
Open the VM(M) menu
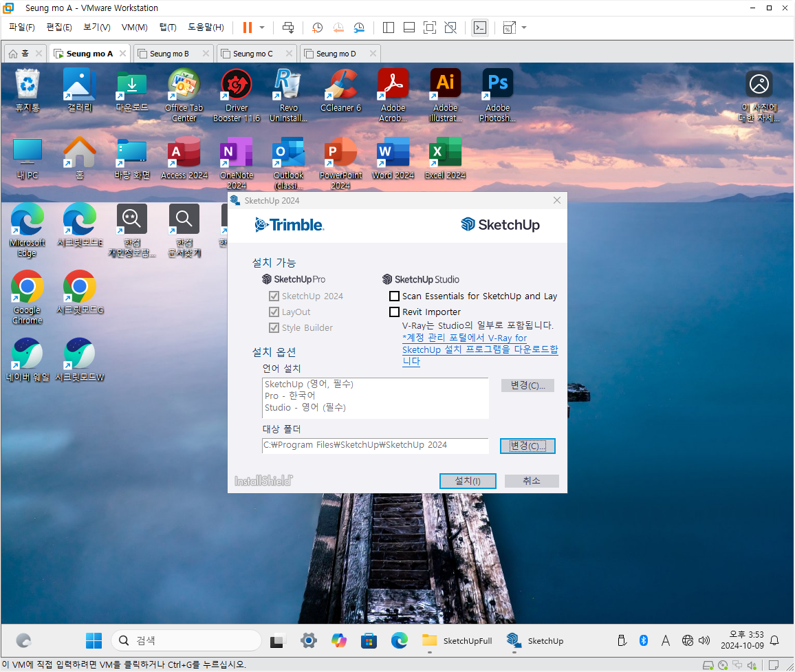134,28
